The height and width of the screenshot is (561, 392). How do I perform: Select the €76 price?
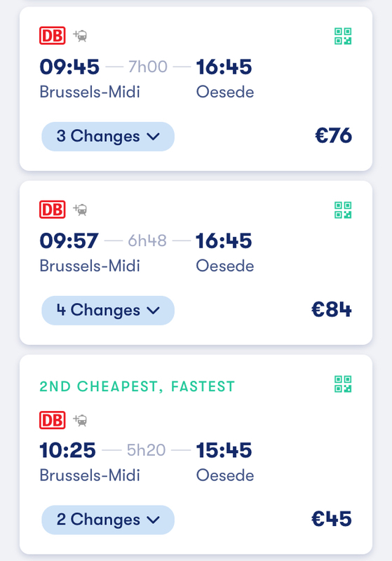tap(333, 135)
